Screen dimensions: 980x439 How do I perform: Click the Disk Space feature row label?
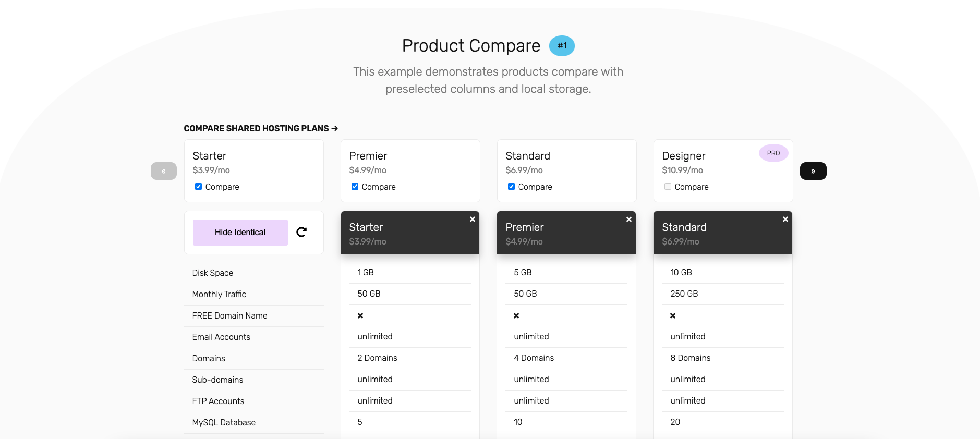point(213,273)
